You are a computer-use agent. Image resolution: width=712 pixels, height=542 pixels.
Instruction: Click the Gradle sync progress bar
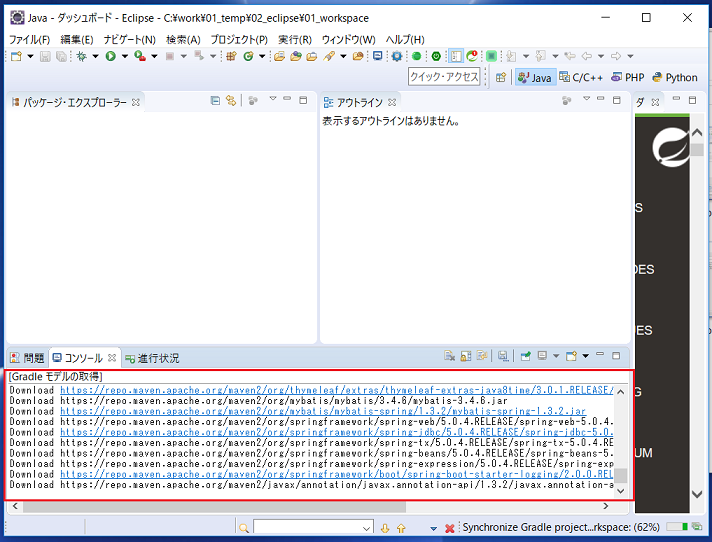(x=677, y=527)
